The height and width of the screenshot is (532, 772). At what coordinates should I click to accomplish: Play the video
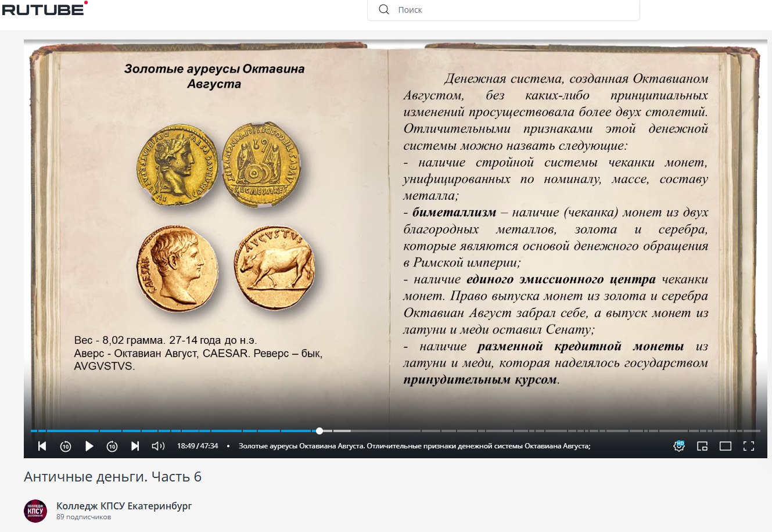tap(89, 446)
